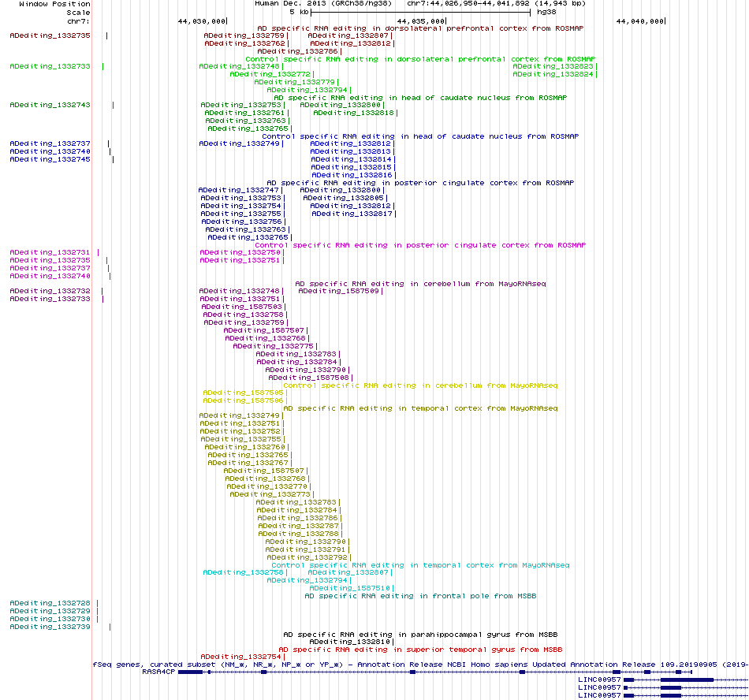Image resolution: width=749 pixels, height=700 pixels.
Task: Open the AD temporal cortex MayoRNAseq track title
Action: point(420,408)
